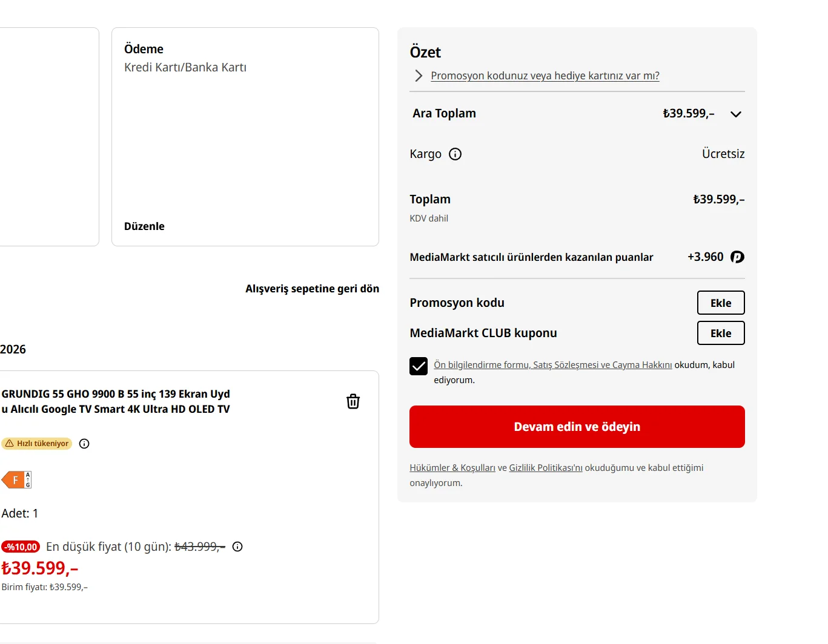This screenshot has width=828, height=644.
Task: Expand Ara Toplam details chevron
Action: tap(736, 114)
